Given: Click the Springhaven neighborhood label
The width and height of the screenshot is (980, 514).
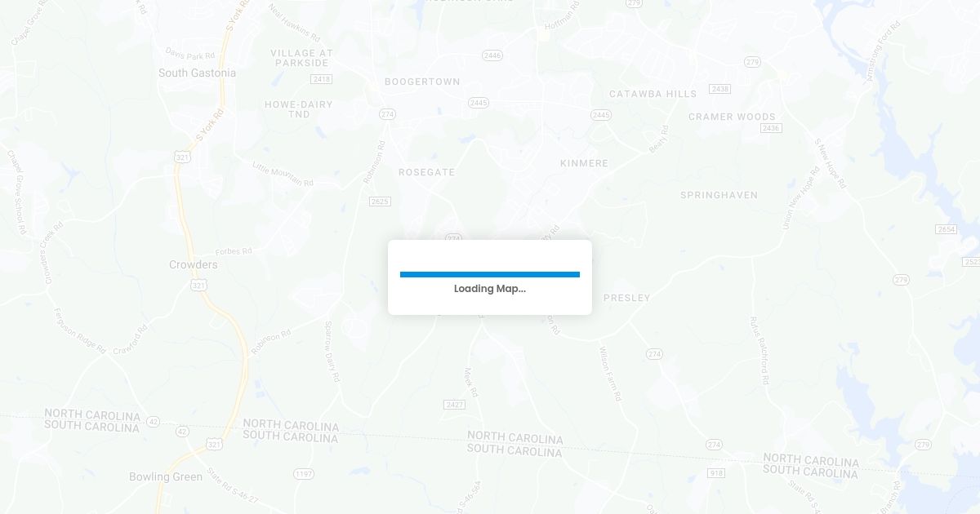Looking at the screenshot, I should [x=719, y=195].
